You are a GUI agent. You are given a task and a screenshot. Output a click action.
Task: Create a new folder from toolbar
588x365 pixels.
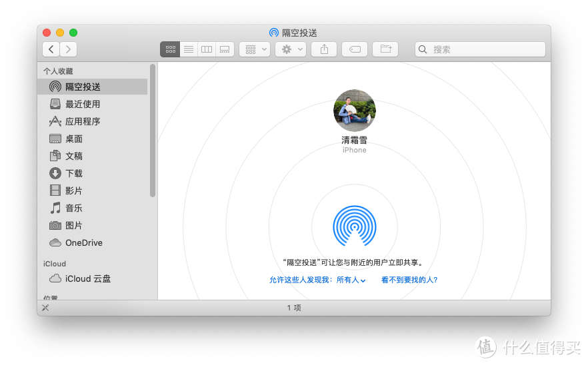[385, 49]
